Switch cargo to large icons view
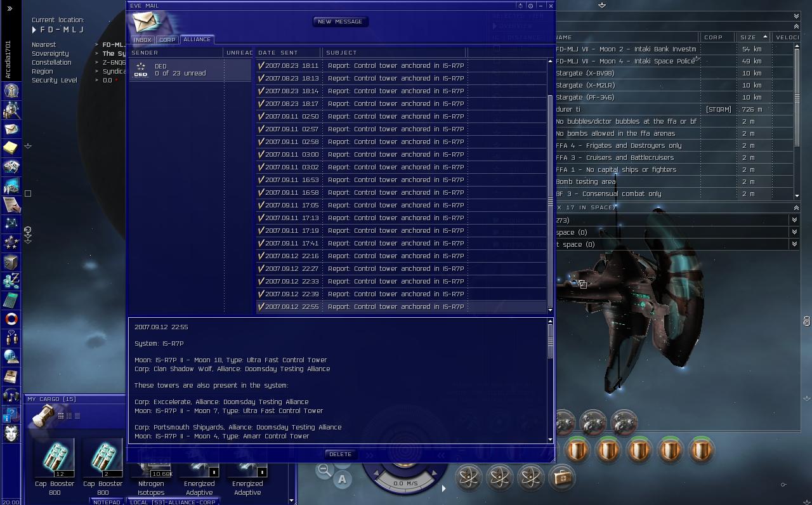Screen dimensions: 812x505 (x=61, y=416)
